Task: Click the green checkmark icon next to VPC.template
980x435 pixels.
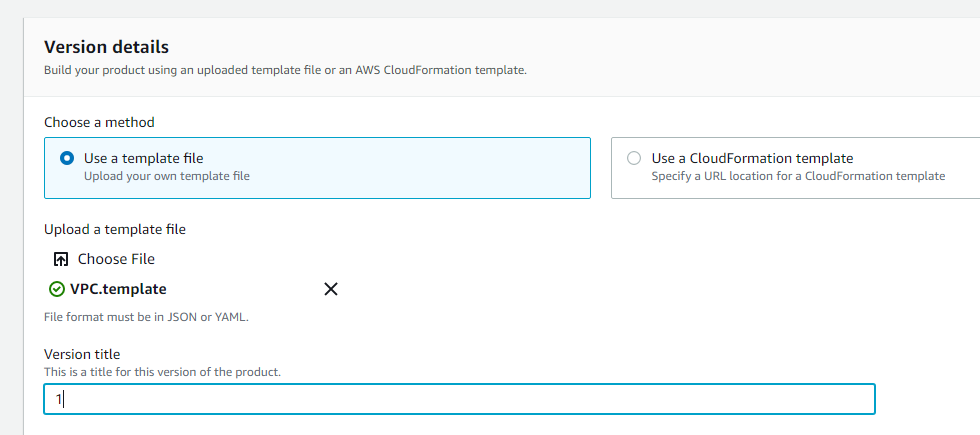Action: pos(57,289)
